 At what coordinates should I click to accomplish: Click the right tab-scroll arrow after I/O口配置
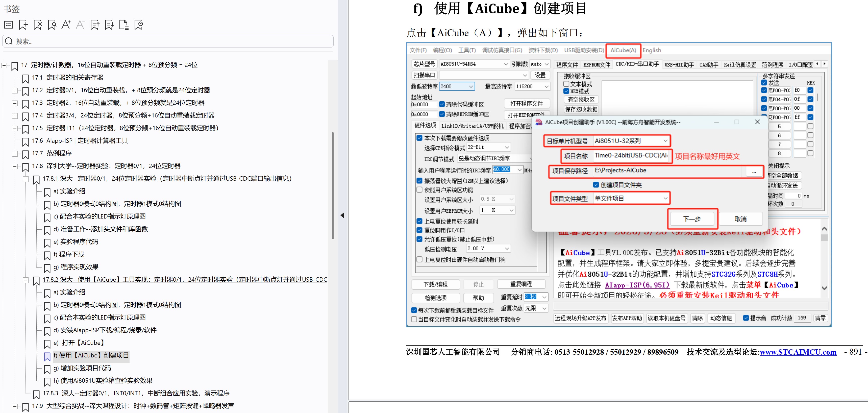click(x=824, y=64)
